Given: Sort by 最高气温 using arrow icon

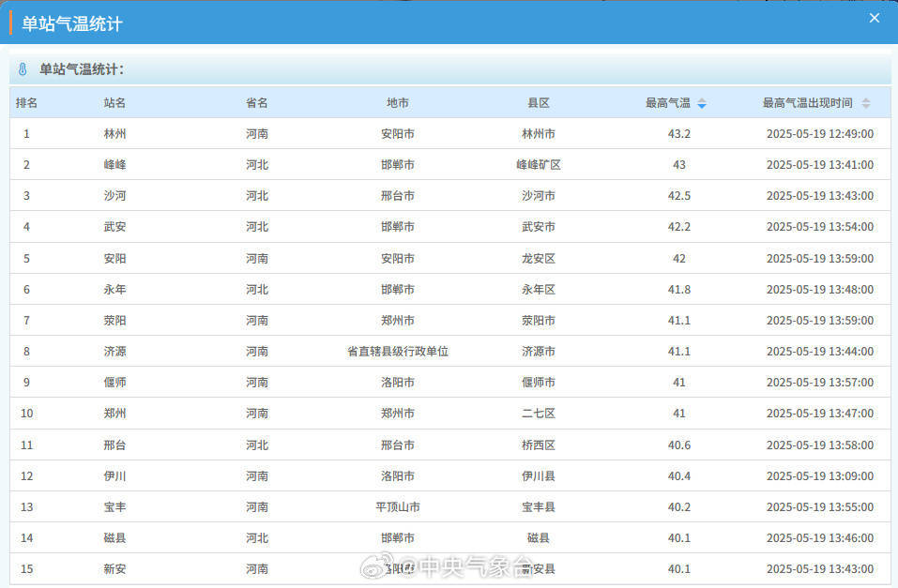Looking at the screenshot, I should click(x=702, y=103).
